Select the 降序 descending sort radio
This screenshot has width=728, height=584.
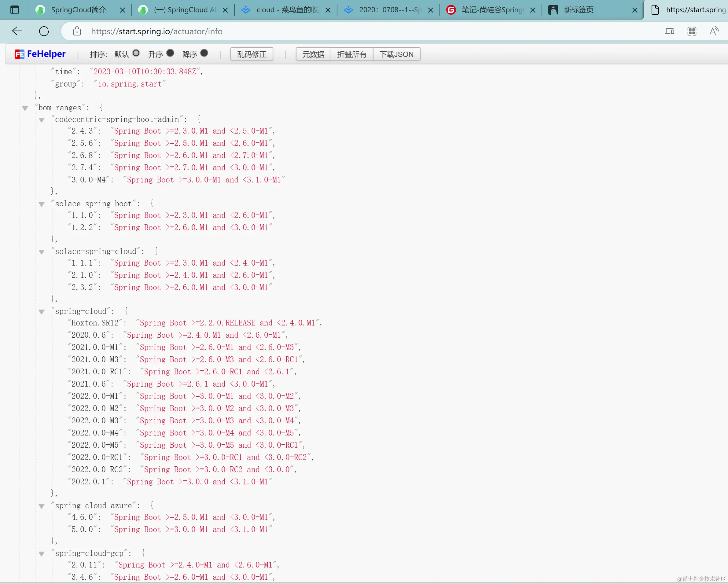click(204, 53)
